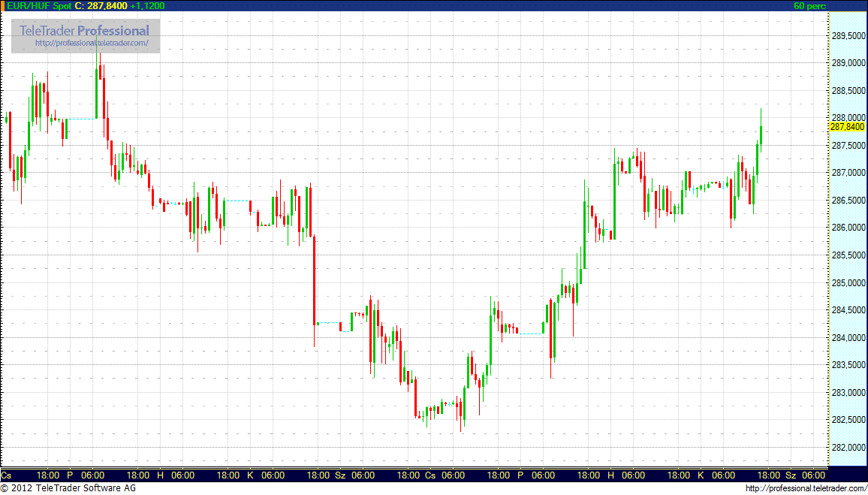Screen dimensions: 868x495
Task: Select the 285,5000 price level label
Action: pyautogui.click(x=848, y=255)
